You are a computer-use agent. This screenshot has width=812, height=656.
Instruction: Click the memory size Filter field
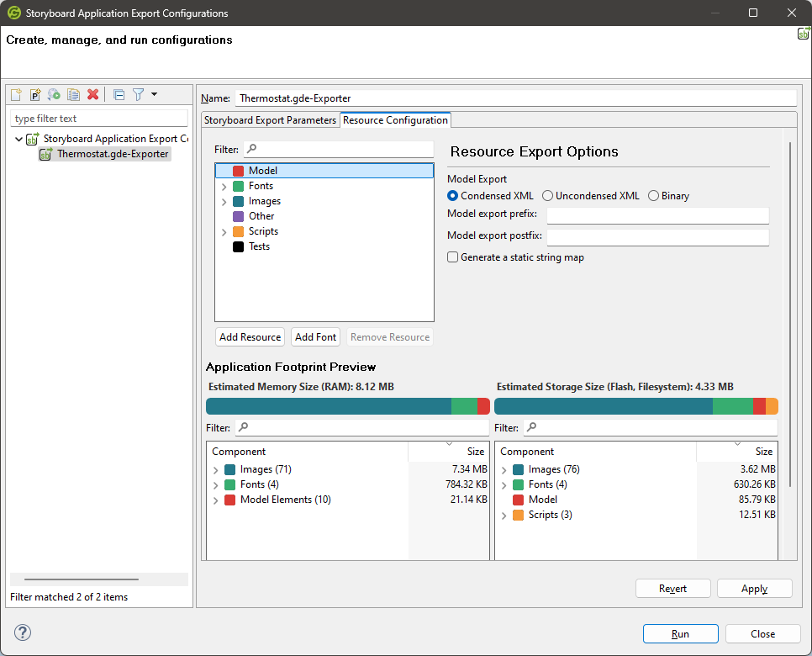pos(362,427)
